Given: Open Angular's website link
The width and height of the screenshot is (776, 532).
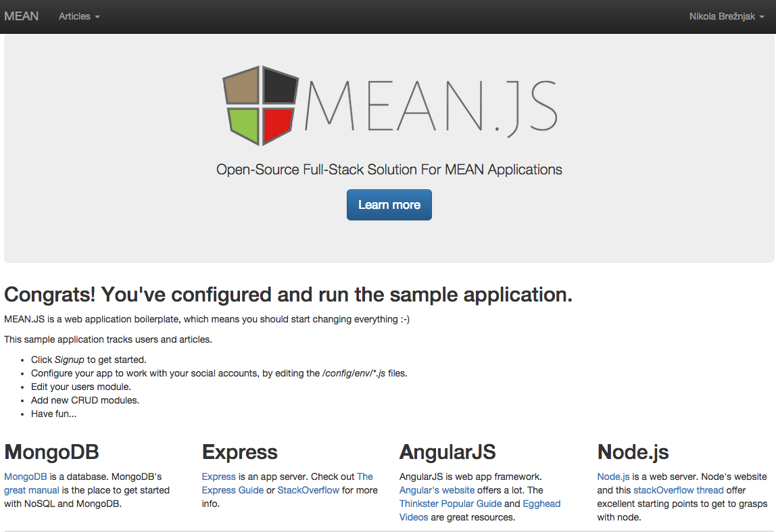Looking at the screenshot, I should click(437, 490).
